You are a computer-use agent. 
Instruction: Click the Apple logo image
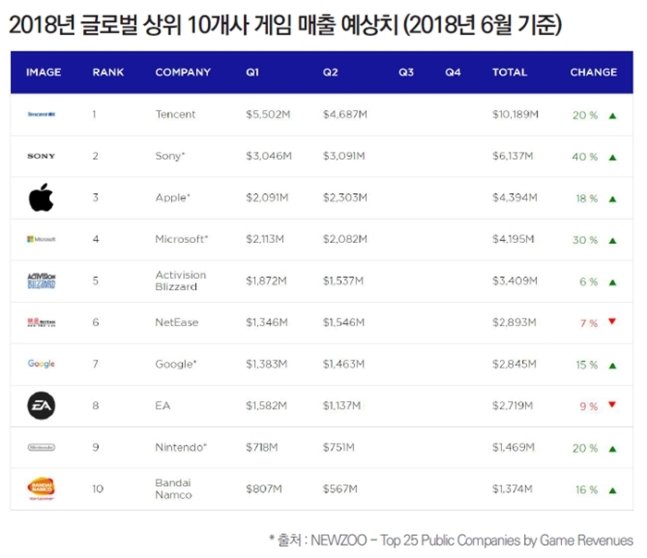click(41, 198)
